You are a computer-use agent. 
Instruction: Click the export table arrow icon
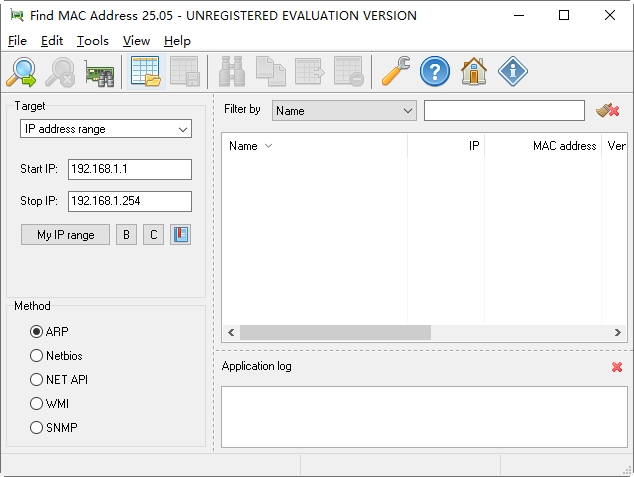[x=309, y=72]
